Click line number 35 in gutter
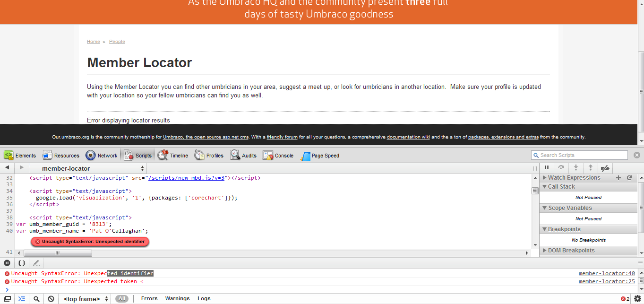The image size is (644, 304). pyautogui.click(x=9, y=198)
